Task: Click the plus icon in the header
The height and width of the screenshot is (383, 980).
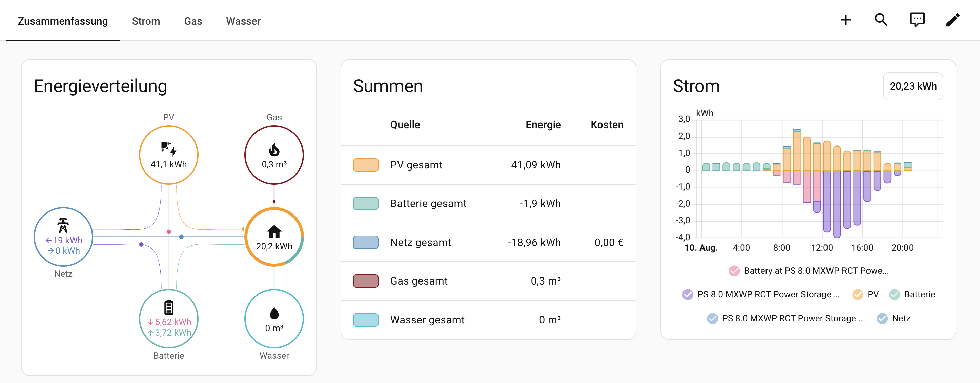Action: coord(845,20)
